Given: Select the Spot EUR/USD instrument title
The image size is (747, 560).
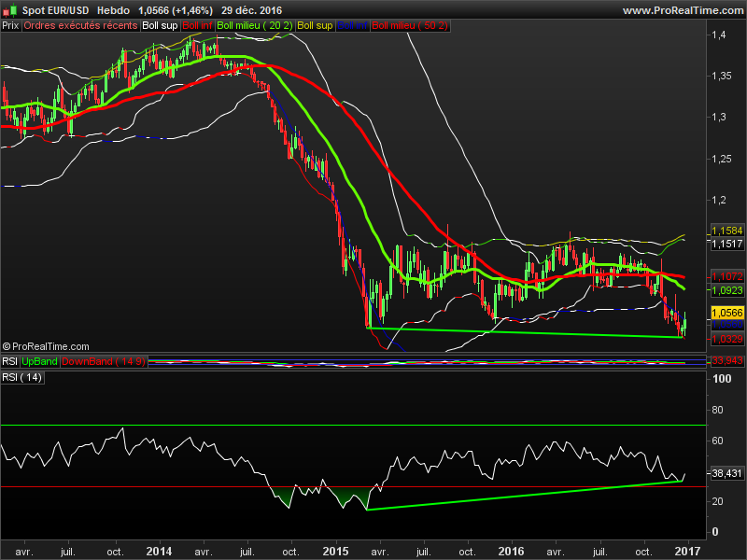Looking at the screenshot, I should pos(55,10).
